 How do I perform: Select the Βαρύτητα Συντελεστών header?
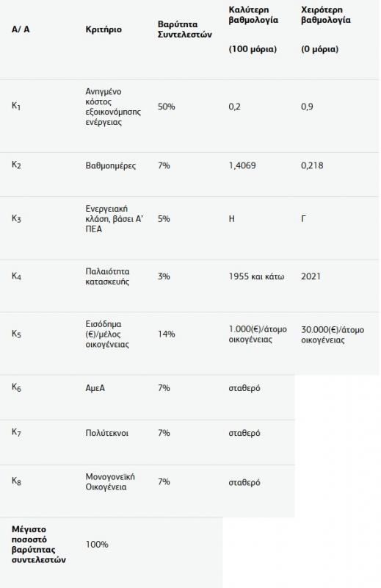tap(185, 29)
